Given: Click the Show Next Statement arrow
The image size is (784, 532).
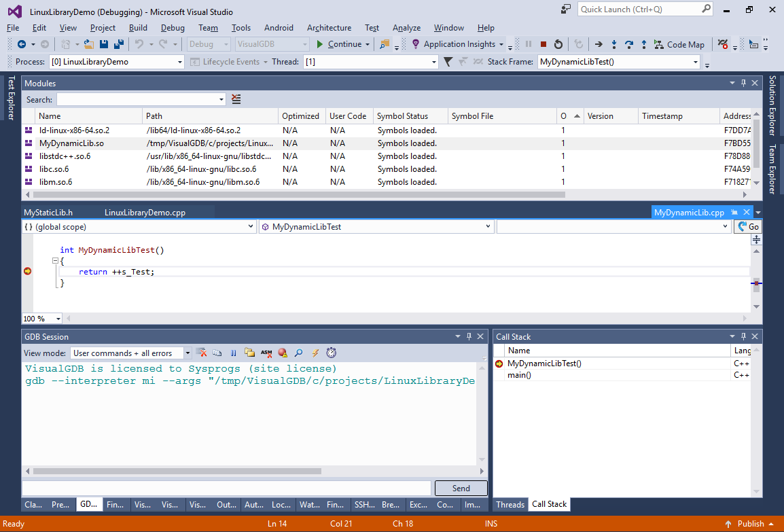Looking at the screenshot, I should (x=599, y=44).
